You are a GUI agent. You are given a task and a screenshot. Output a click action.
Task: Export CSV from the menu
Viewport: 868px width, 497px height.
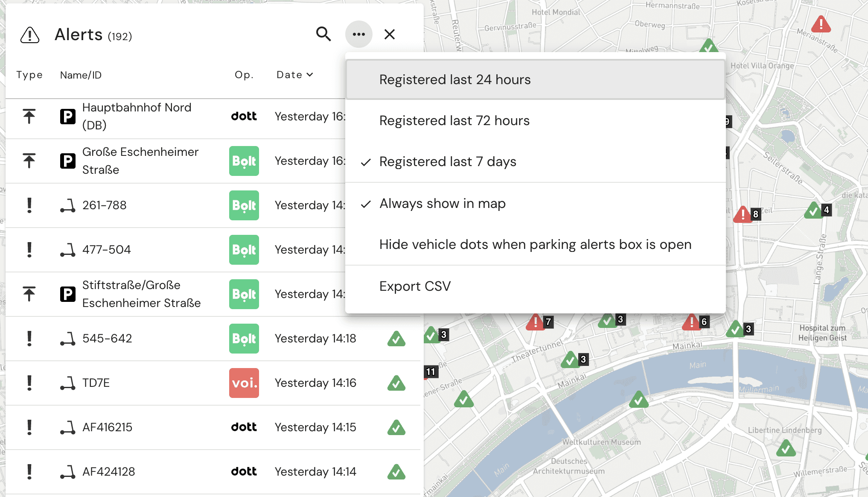coord(415,286)
